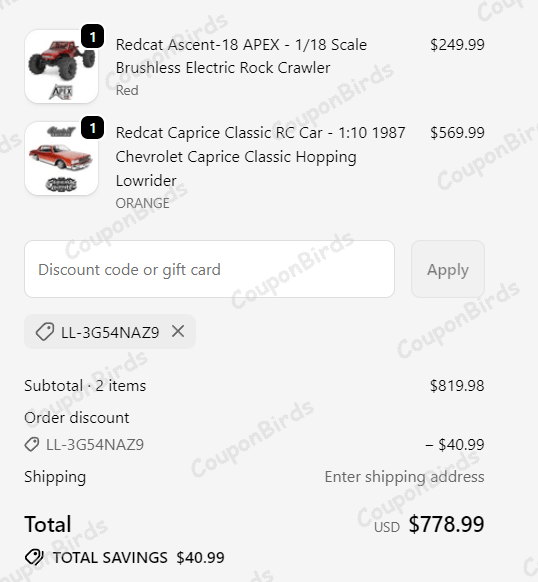Click the $40.99 order discount amount
538x582 pixels.
click(x=455, y=444)
